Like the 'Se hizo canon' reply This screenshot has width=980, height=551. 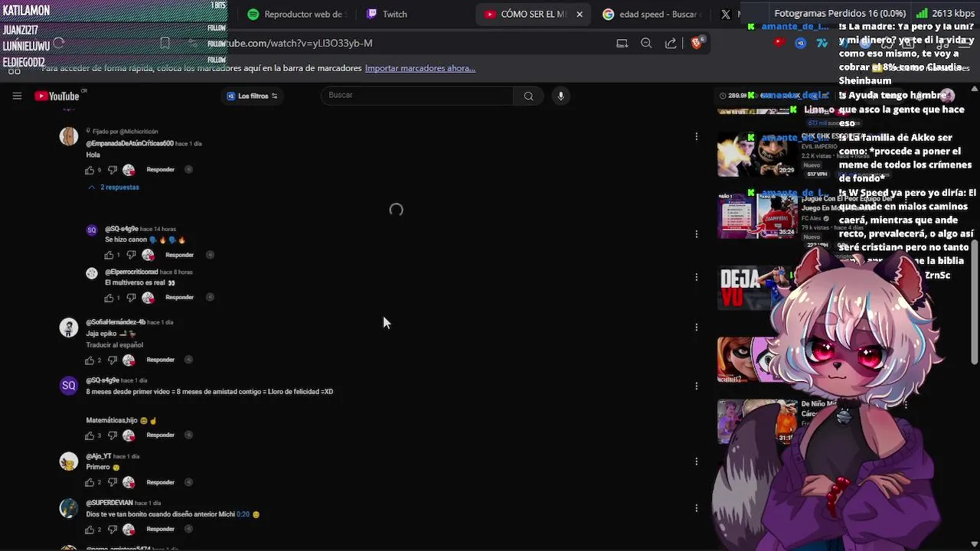point(109,255)
